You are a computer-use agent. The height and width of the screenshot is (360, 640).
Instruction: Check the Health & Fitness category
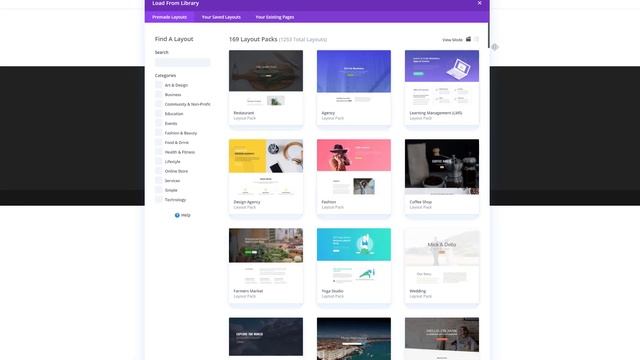(x=158, y=152)
